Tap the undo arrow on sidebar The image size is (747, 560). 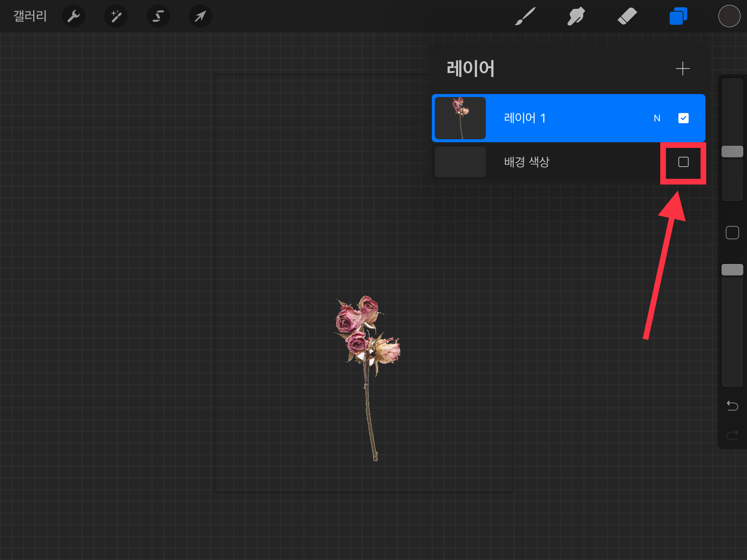coord(732,405)
